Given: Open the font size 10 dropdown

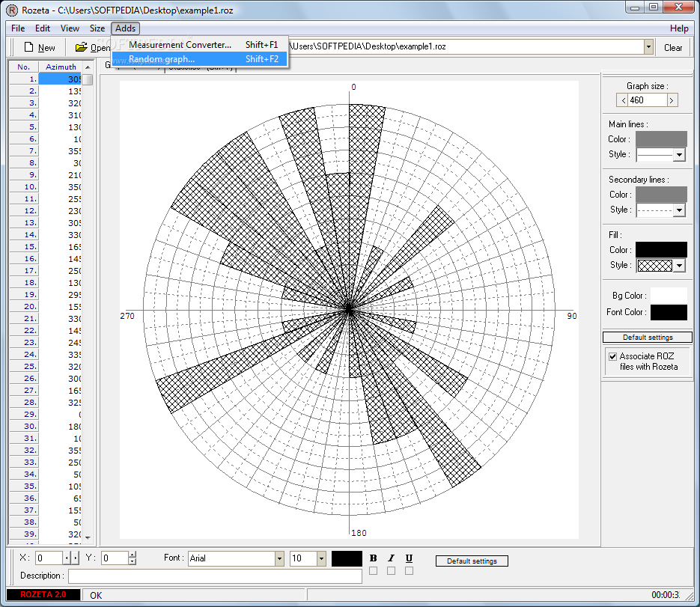Looking at the screenshot, I should (x=321, y=558).
